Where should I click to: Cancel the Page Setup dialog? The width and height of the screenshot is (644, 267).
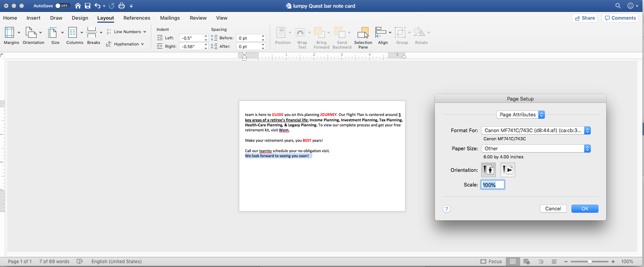coord(553,209)
